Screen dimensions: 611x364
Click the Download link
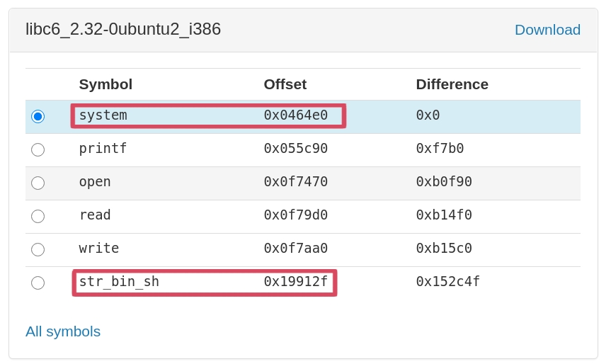click(547, 30)
